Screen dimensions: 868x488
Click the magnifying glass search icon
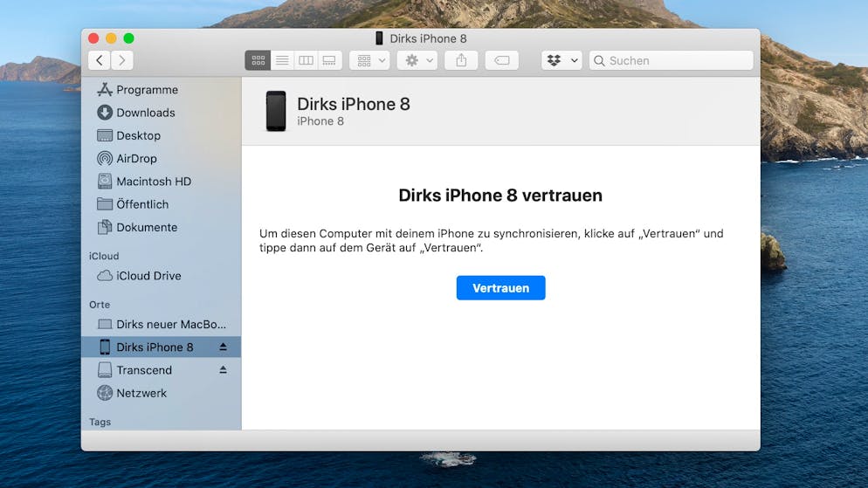tap(599, 60)
